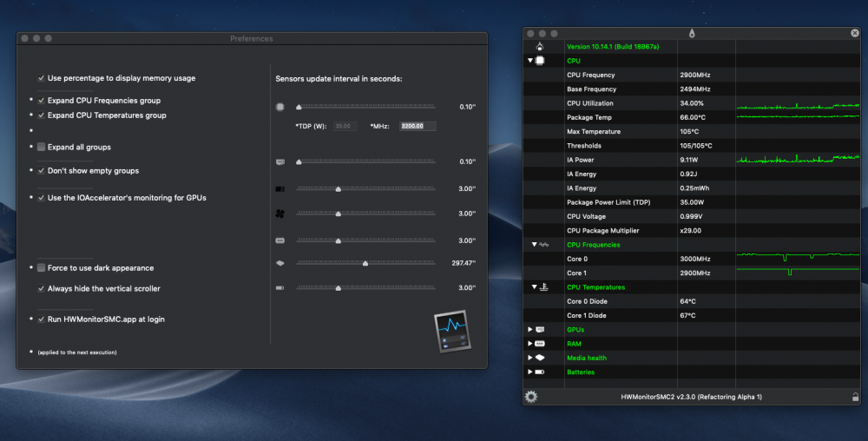Image resolution: width=868 pixels, height=441 pixels.
Task: Expand the Media health group
Action: 529,358
